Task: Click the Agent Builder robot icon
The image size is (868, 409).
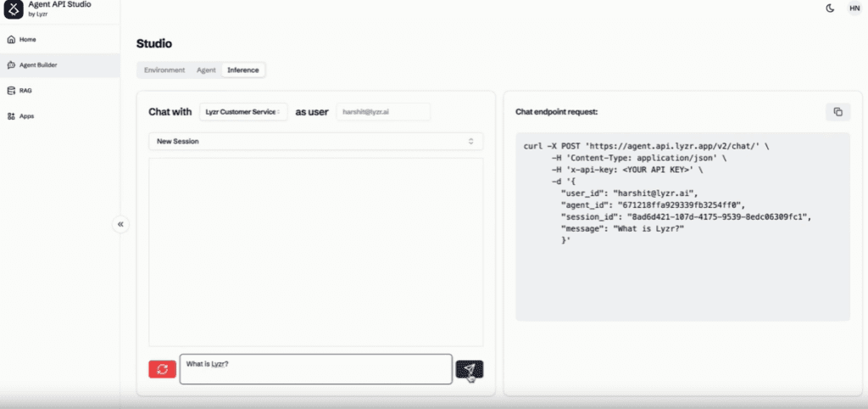Action: pos(11,65)
